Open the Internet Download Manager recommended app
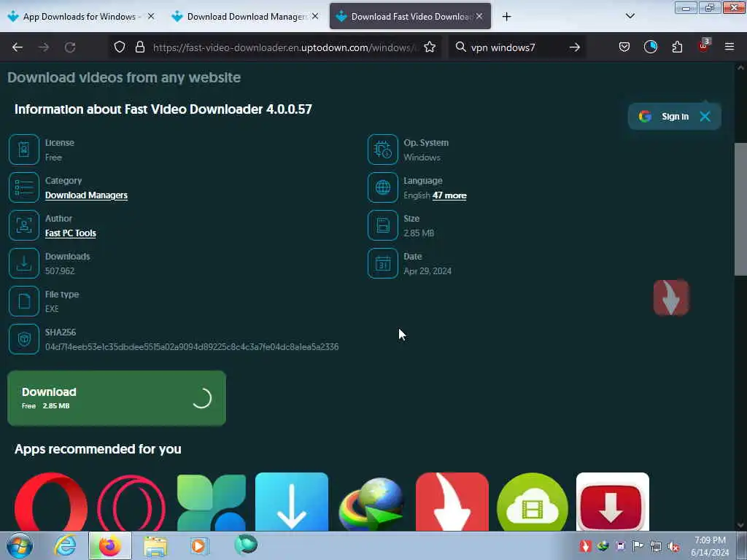This screenshot has width=747, height=560. [371, 503]
